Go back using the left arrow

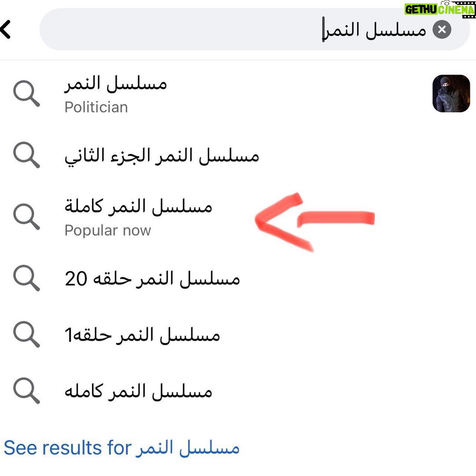(x=5, y=30)
